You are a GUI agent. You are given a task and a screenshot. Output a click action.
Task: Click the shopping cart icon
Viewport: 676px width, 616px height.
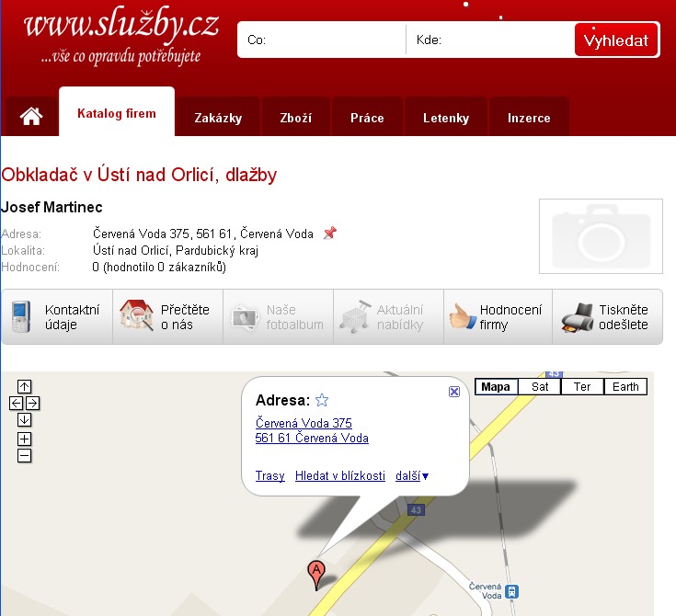[355, 317]
